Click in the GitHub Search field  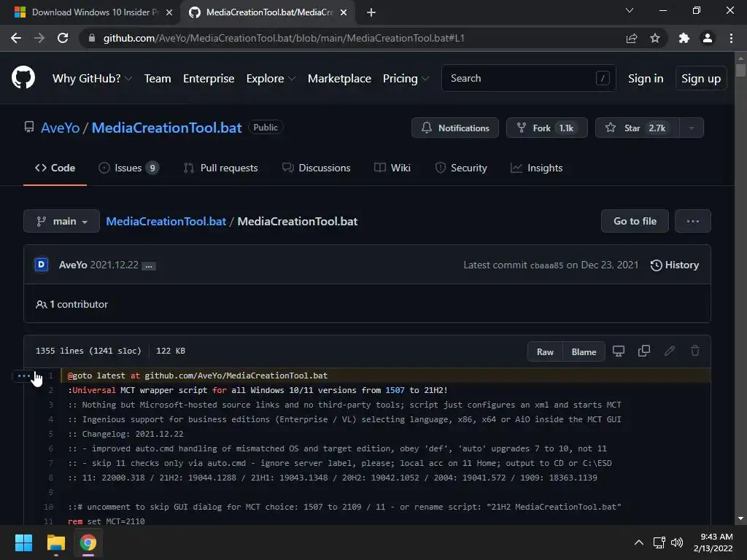click(x=528, y=78)
